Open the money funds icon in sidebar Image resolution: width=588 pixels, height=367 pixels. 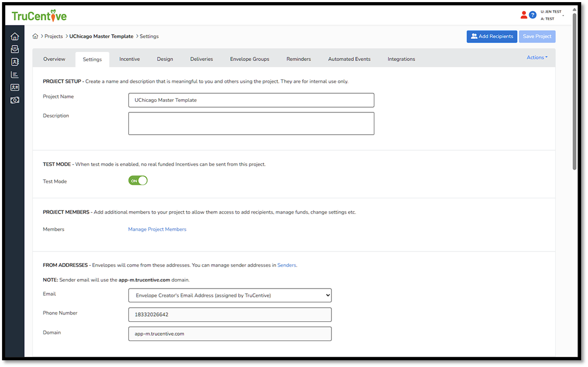[15, 100]
